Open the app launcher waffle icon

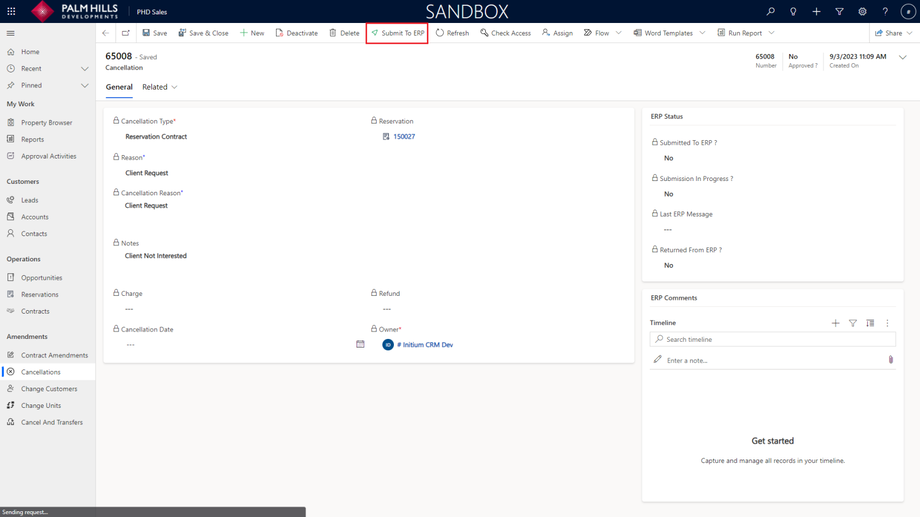point(11,11)
